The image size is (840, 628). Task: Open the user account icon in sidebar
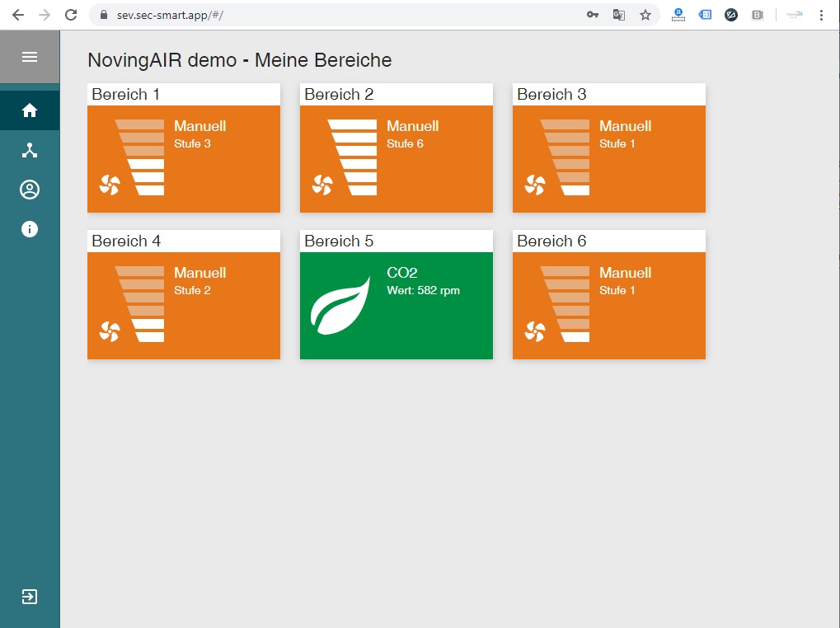tap(30, 190)
